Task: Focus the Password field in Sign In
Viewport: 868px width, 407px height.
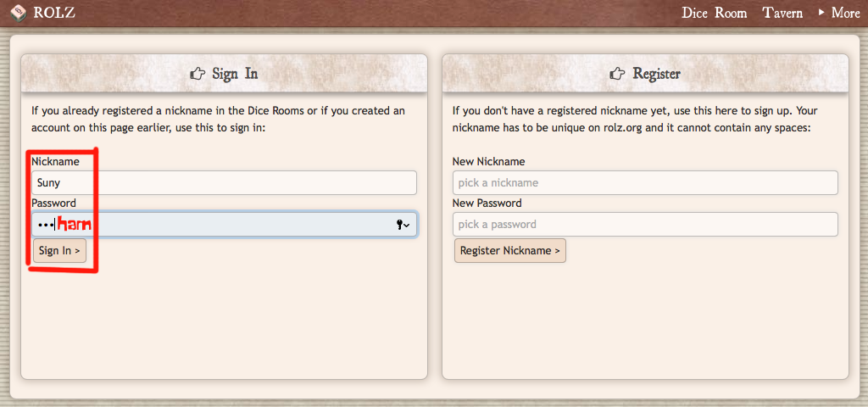Action: coord(224,224)
